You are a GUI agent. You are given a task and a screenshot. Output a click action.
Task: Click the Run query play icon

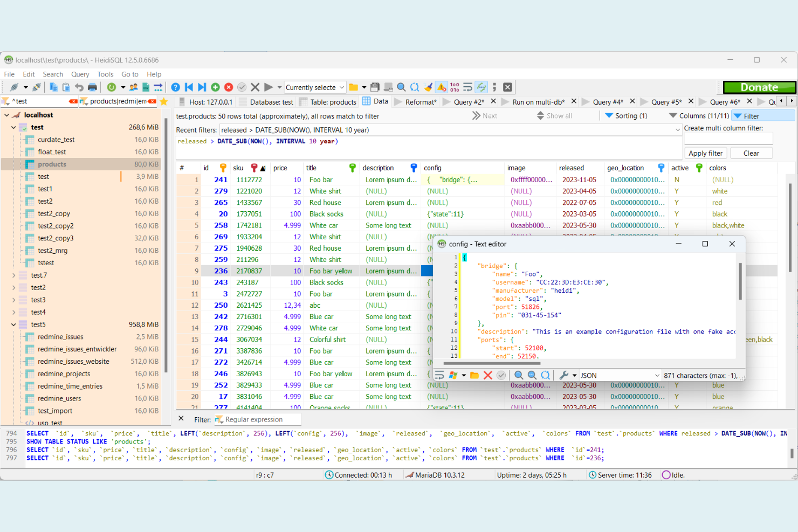[269, 87]
